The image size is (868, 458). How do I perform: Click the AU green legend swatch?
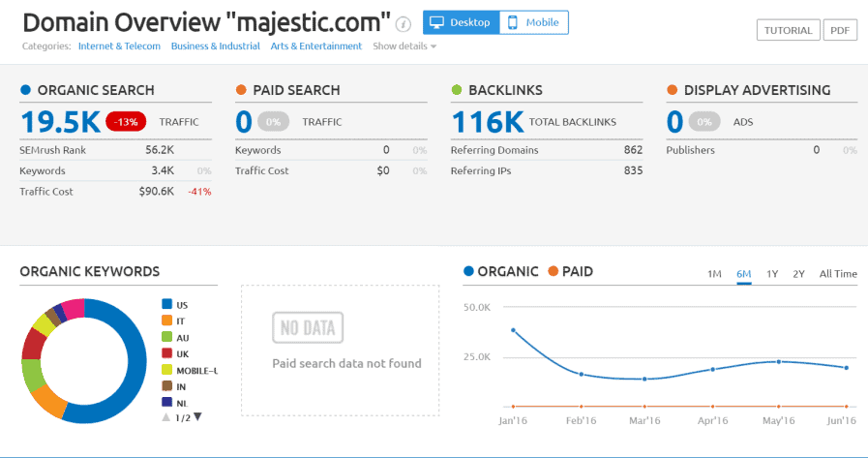click(x=166, y=337)
